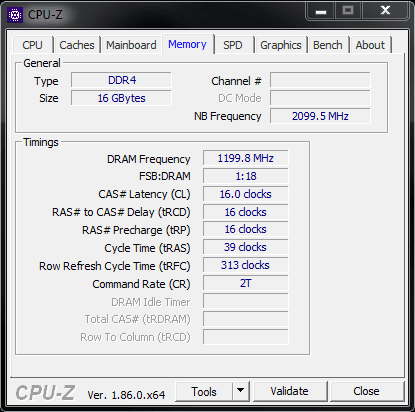The height and width of the screenshot is (412, 415).
Task: Click the empty Row To Column field
Action: pos(246,337)
